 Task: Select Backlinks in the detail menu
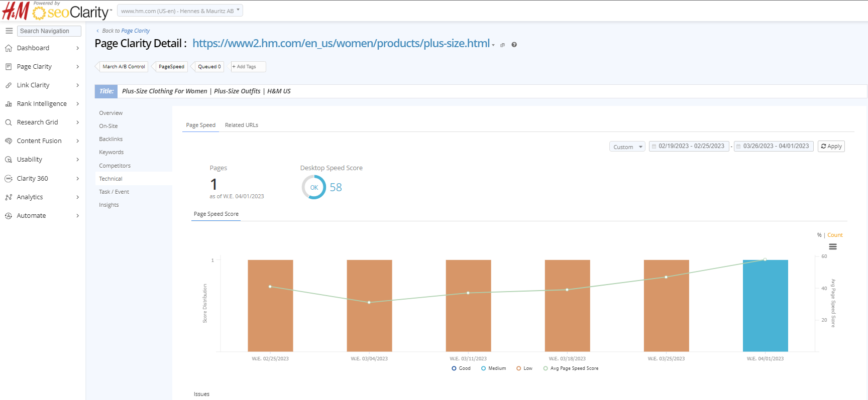[111, 139]
